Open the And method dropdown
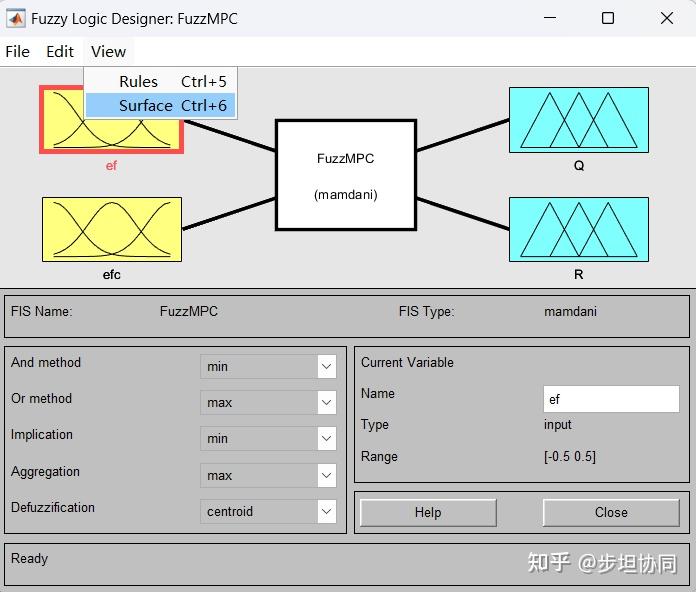Viewport: 696px width, 592px height. click(268, 367)
